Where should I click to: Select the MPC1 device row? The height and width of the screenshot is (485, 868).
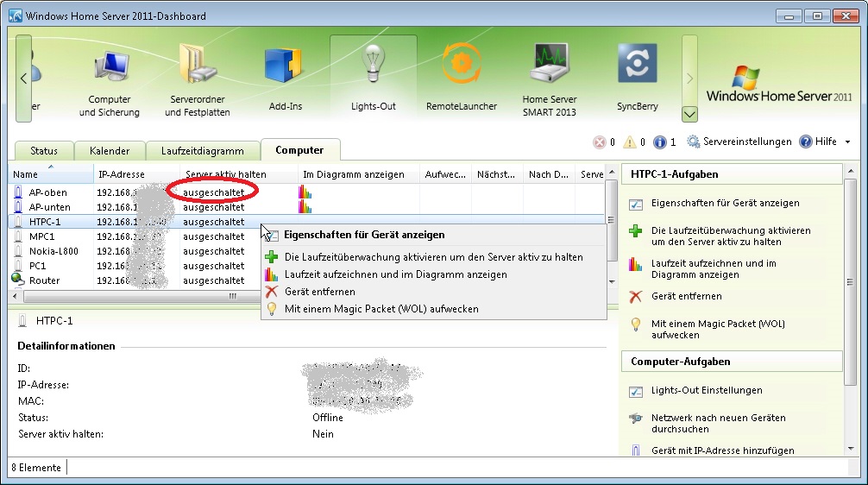tap(135, 236)
